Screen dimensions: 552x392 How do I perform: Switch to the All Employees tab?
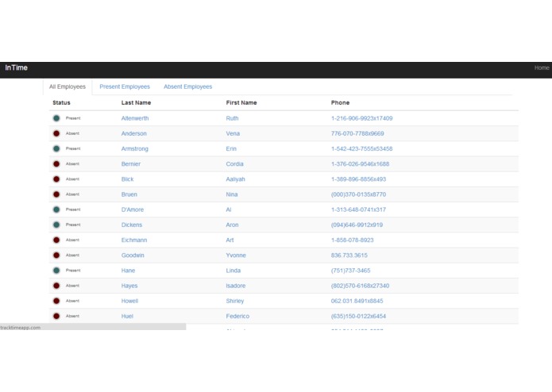(x=68, y=86)
